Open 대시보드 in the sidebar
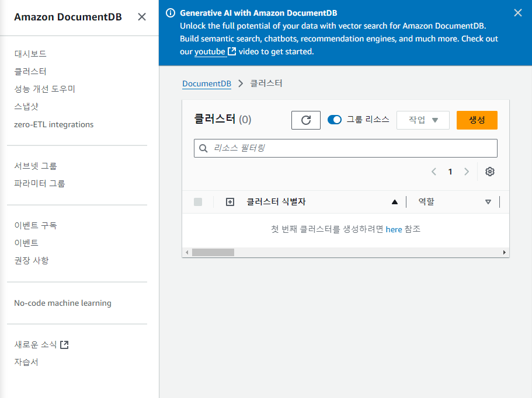Screen dimensions: 532x398 click(x=30, y=54)
